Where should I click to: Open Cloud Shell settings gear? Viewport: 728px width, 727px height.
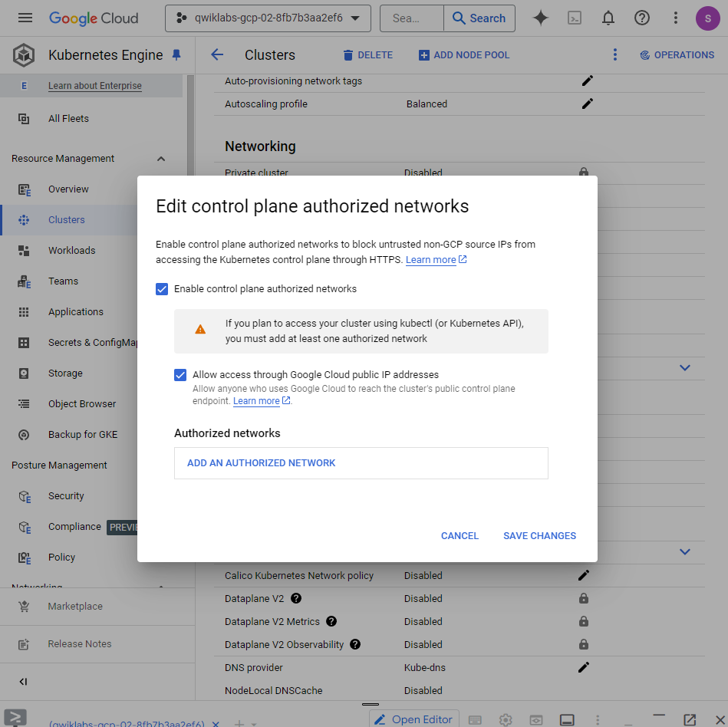pyautogui.click(x=506, y=719)
